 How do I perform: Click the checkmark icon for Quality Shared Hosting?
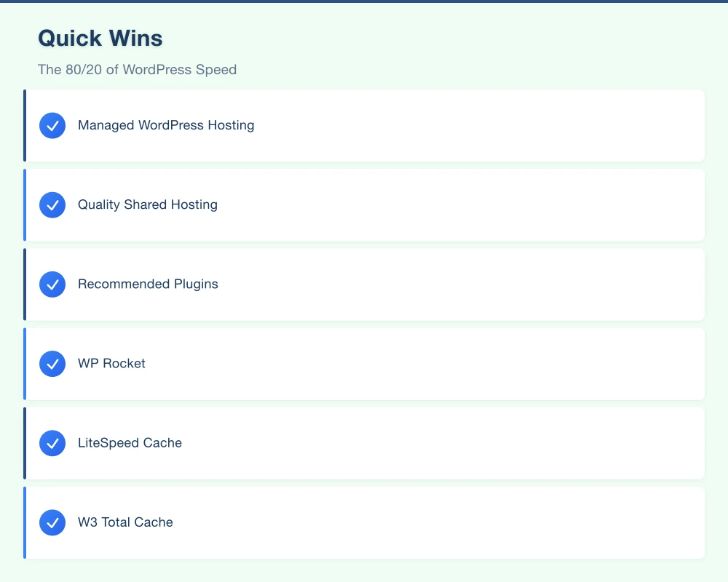[x=52, y=204]
